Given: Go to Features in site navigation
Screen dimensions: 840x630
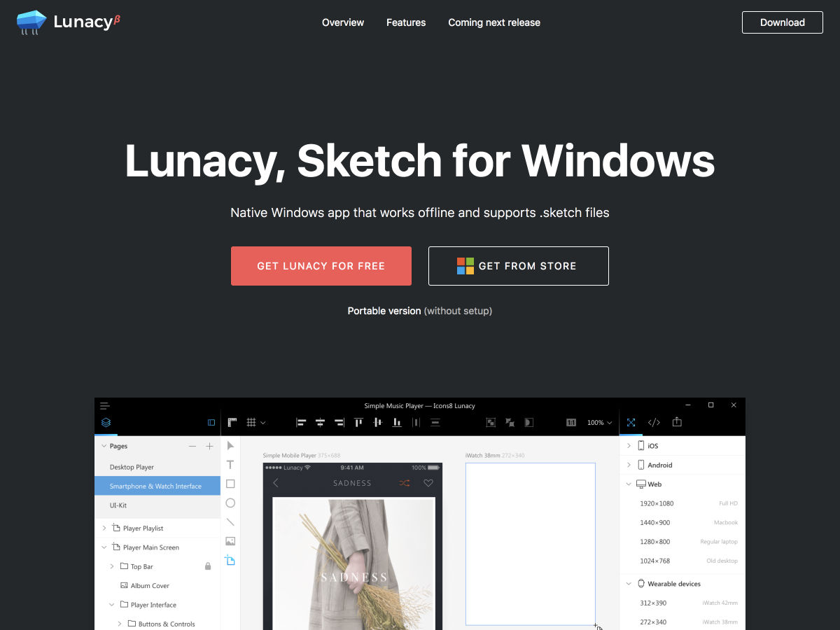Looking at the screenshot, I should tap(406, 22).
